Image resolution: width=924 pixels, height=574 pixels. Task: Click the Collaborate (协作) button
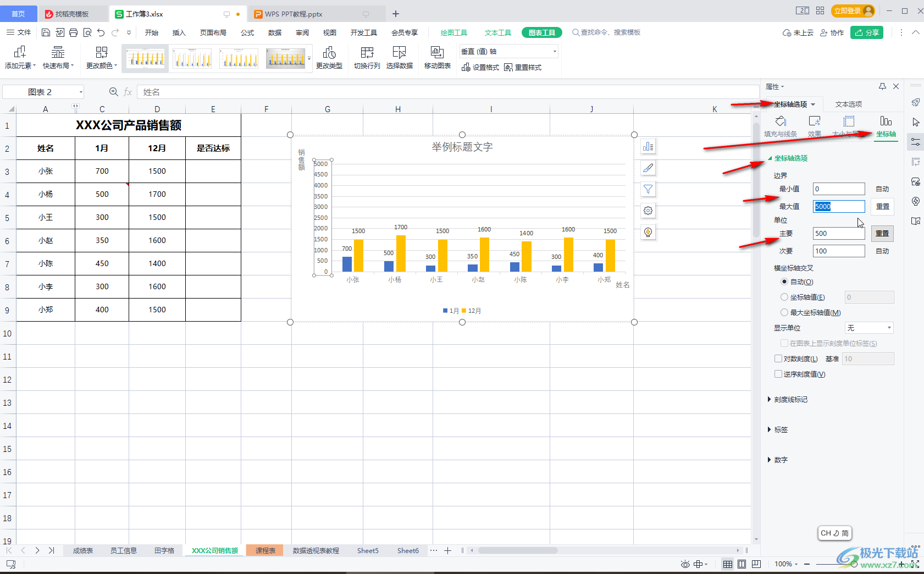point(832,32)
